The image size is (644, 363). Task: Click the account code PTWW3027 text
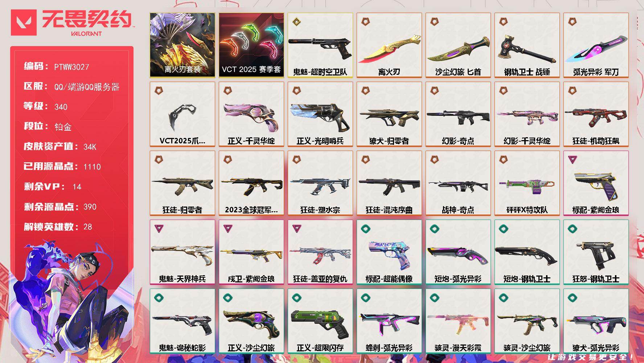click(71, 67)
